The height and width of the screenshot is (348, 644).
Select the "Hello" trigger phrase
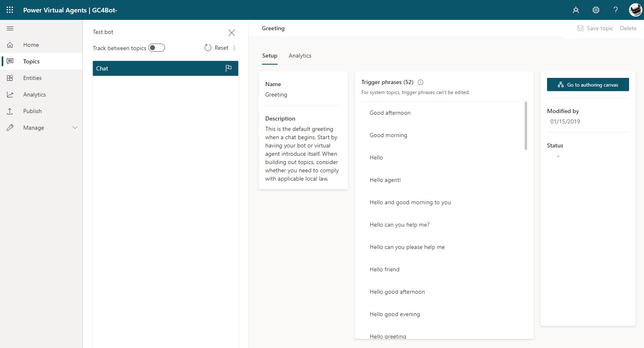(x=376, y=157)
